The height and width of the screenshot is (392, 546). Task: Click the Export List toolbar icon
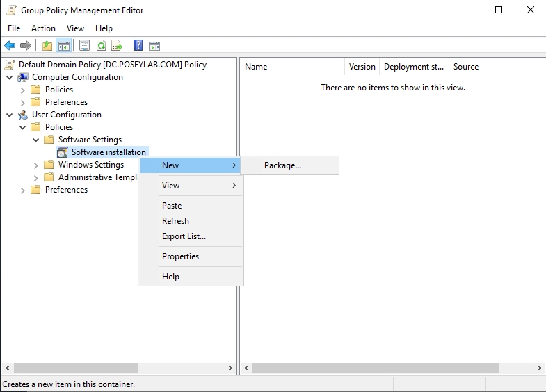[x=118, y=46]
